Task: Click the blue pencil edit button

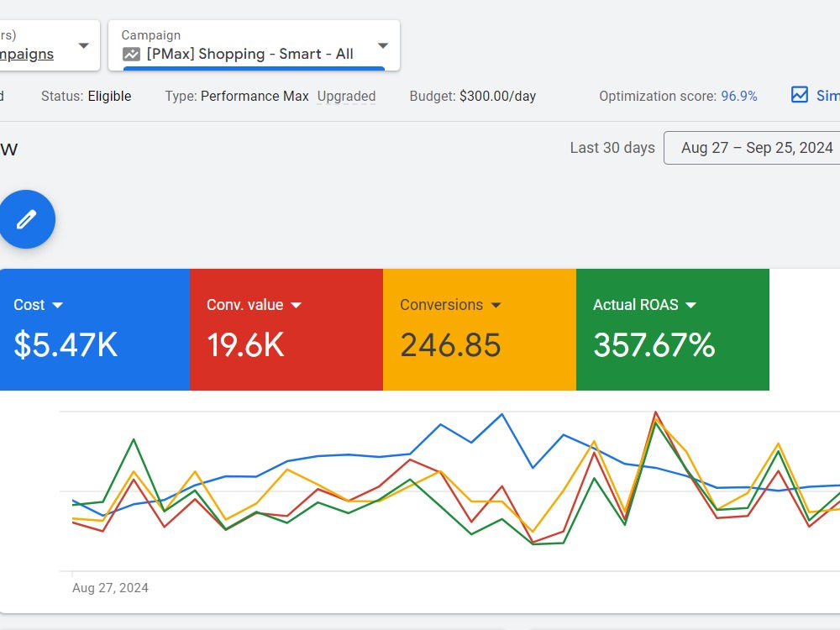Action: coord(26,219)
